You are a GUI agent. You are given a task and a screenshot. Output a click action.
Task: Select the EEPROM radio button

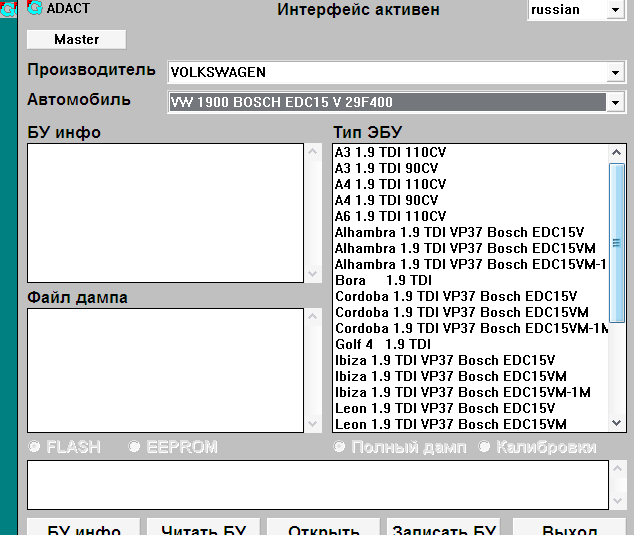[x=173, y=447]
